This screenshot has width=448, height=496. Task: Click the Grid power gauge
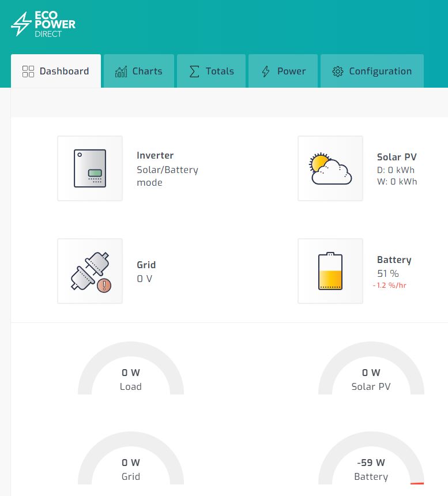point(131,458)
